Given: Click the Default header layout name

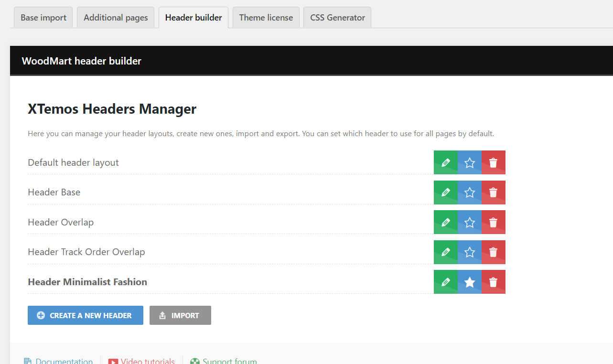Looking at the screenshot, I should pos(73,162).
